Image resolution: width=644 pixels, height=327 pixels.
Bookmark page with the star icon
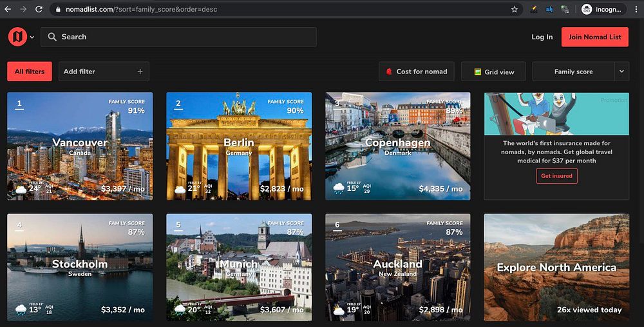coord(514,9)
